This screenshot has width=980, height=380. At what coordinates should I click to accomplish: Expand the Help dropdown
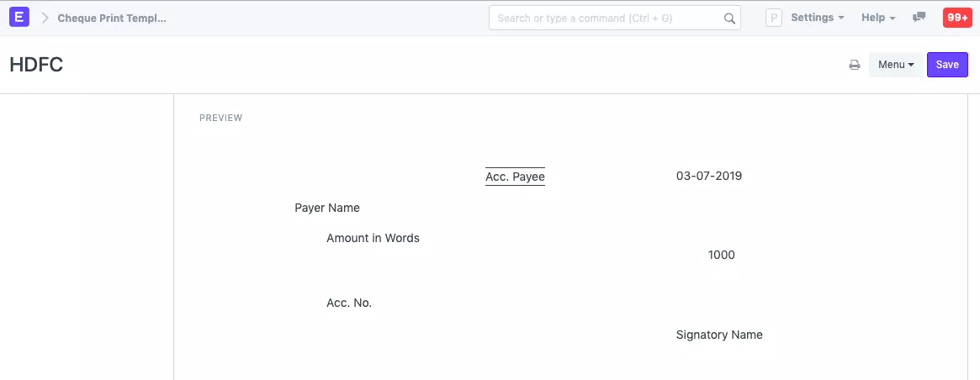coord(878,18)
